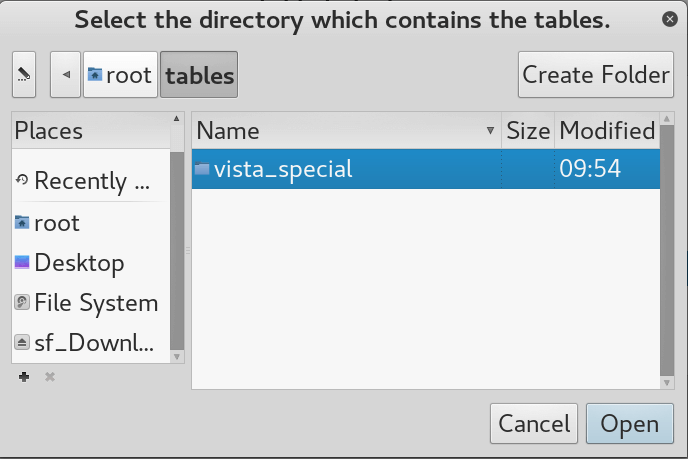Click the Recently Used clock icon
Viewport: 688px width, 459px height.
tap(22, 181)
